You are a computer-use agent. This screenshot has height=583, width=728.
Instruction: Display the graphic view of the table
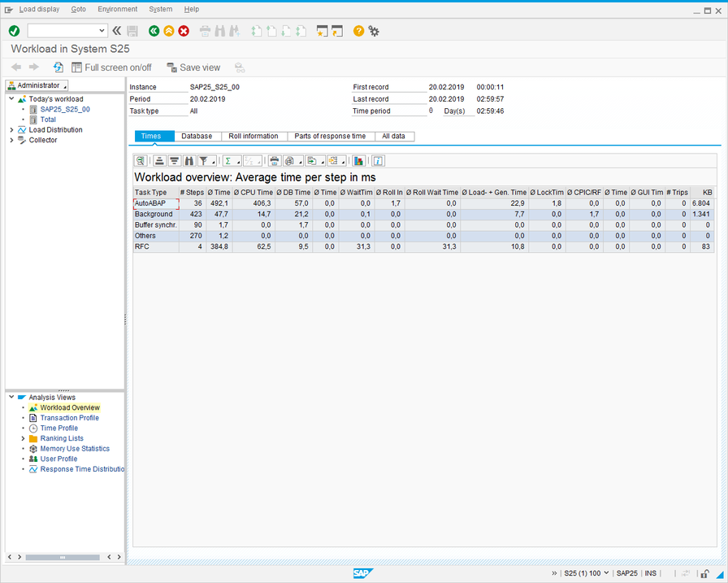[x=359, y=160]
